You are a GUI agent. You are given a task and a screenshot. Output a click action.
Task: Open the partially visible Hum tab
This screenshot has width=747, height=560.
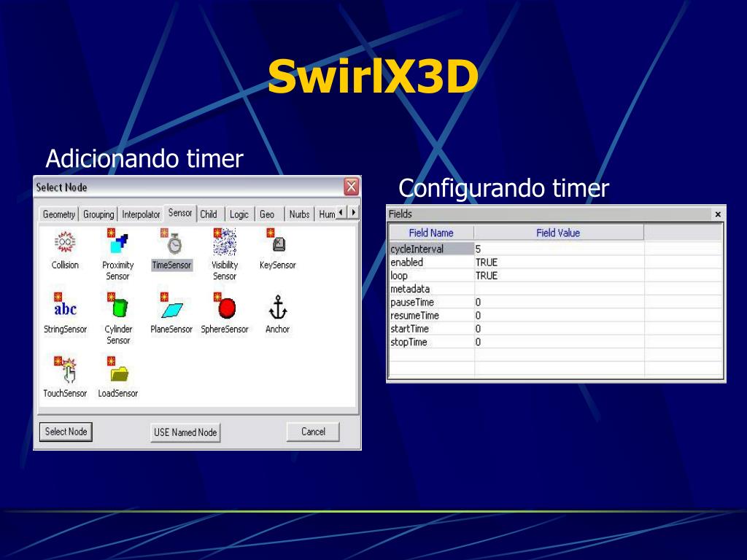[x=326, y=214]
